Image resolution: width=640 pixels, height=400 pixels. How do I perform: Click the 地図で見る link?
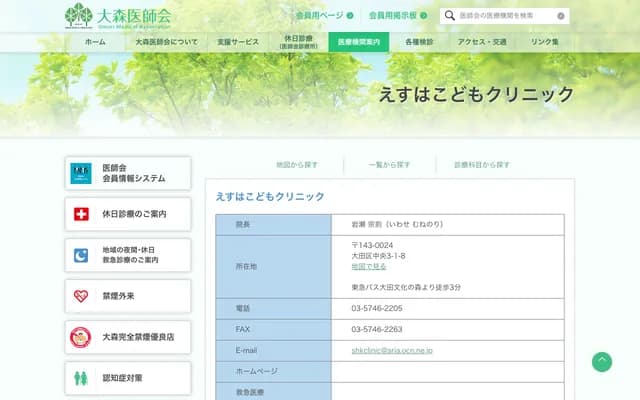point(368,267)
